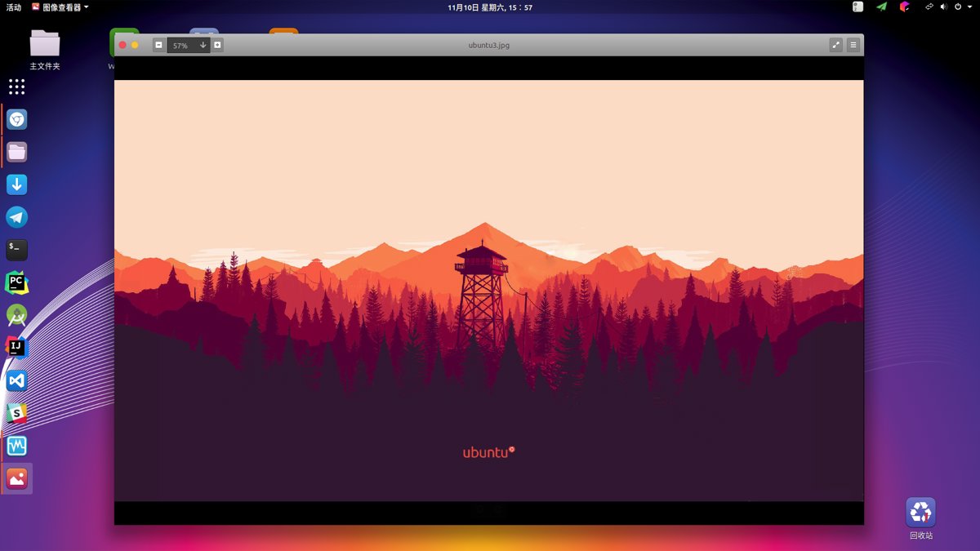The image size is (980, 551).
Task: Click the JetBrains Toolbox tray icon
Action: tap(904, 7)
